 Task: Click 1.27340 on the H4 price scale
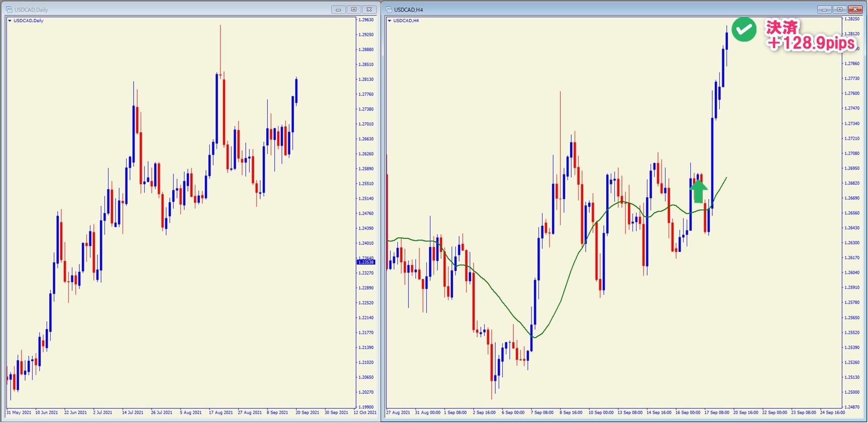pyautogui.click(x=852, y=123)
